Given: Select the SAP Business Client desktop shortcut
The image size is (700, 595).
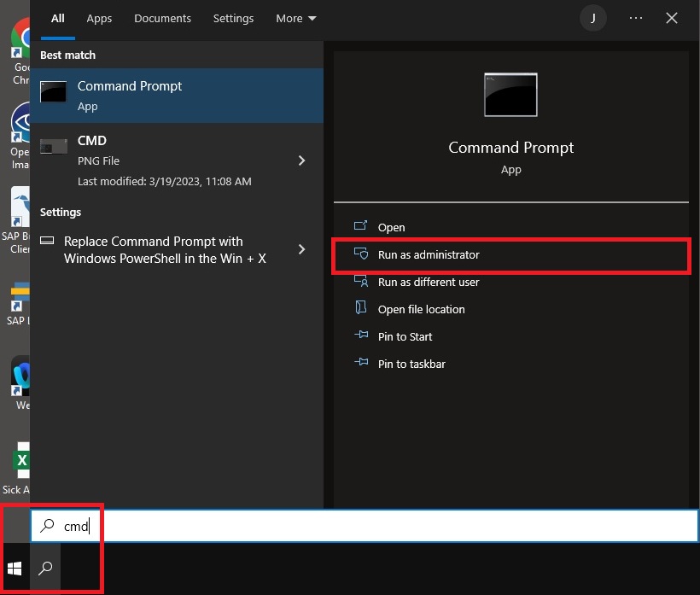Looking at the screenshot, I should pyautogui.click(x=17, y=221).
